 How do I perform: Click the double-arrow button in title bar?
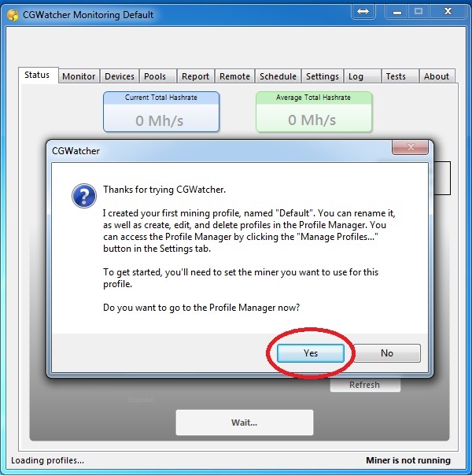tap(363, 12)
